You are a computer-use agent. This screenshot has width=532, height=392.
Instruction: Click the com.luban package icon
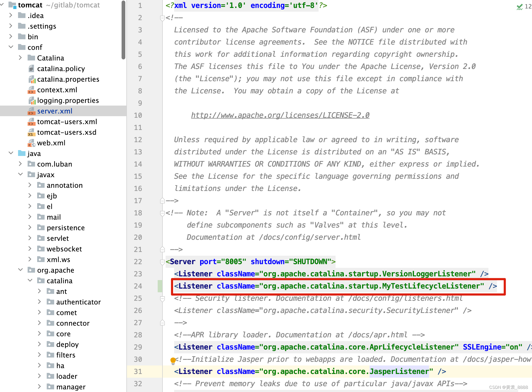pyautogui.click(x=31, y=164)
